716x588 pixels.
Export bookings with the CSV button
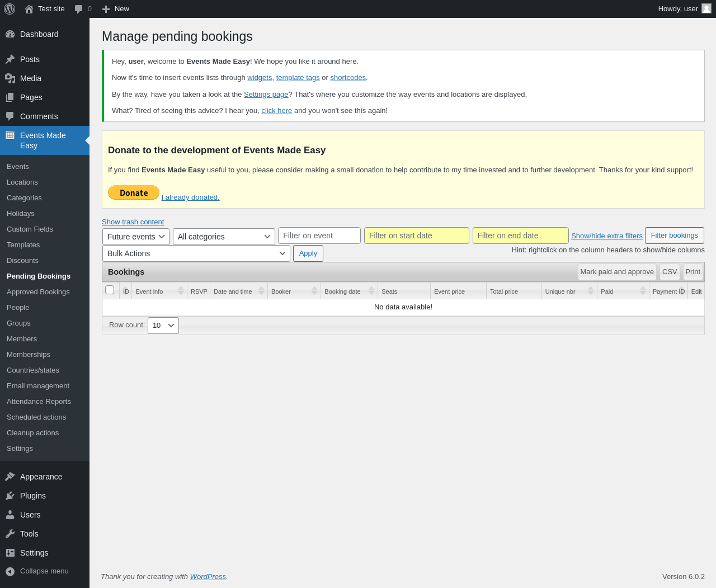point(670,272)
